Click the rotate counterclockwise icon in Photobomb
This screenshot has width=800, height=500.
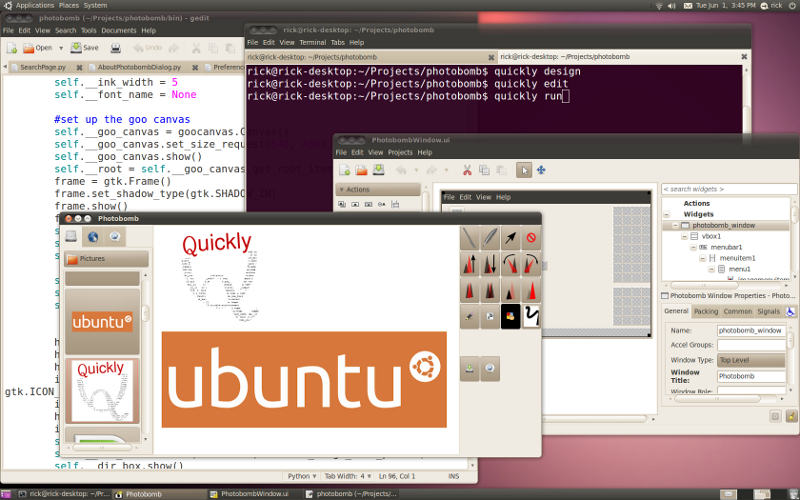(510, 264)
